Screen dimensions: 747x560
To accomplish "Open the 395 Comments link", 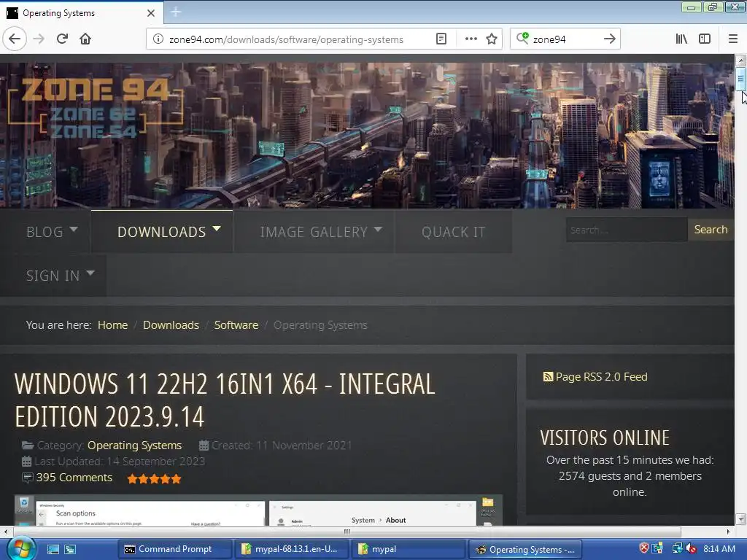I will (74, 478).
